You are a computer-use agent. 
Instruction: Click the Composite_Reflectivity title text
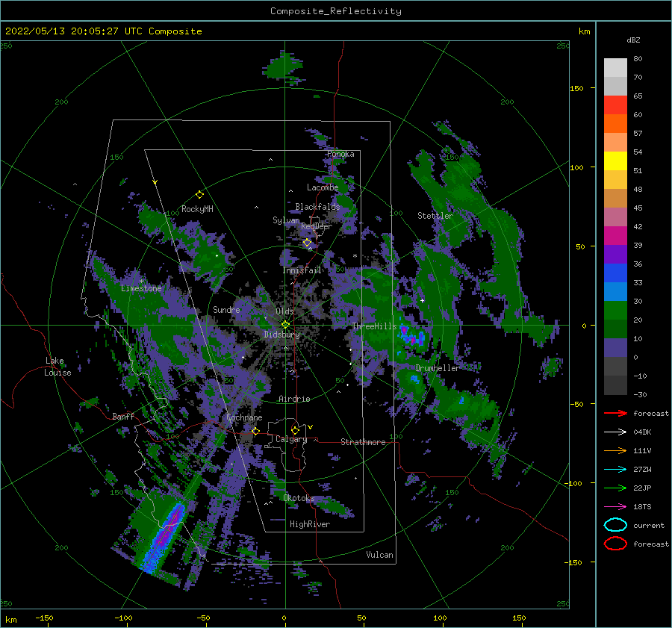pyautogui.click(x=335, y=11)
